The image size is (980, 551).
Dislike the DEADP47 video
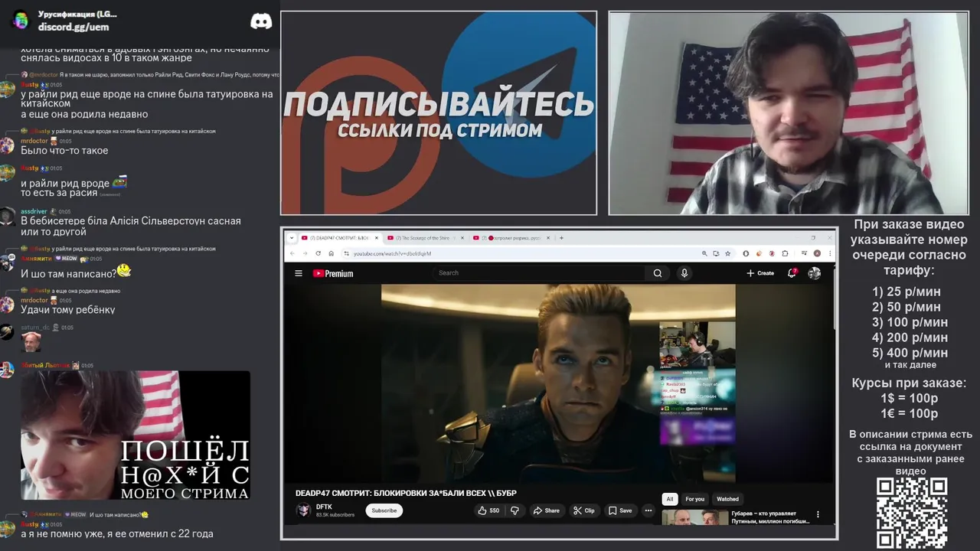[514, 510]
